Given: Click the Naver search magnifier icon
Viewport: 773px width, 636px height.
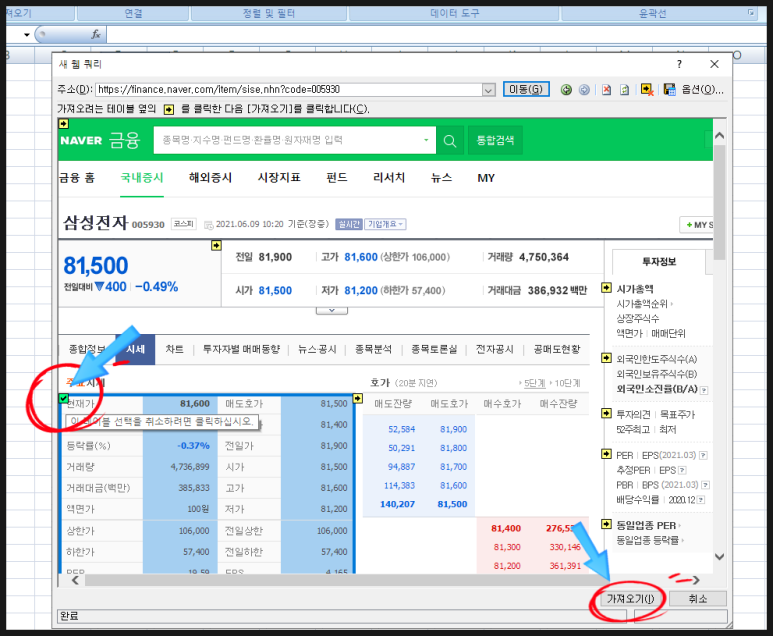Looking at the screenshot, I should 450,141.
